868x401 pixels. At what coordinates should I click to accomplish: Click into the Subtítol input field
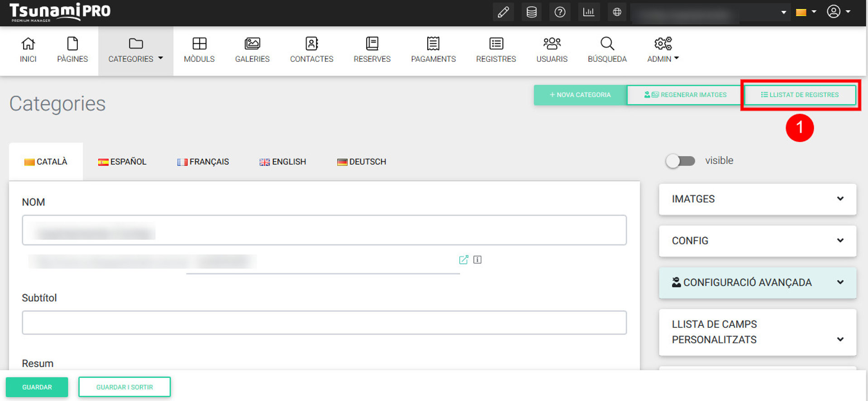(x=324, y=323)
